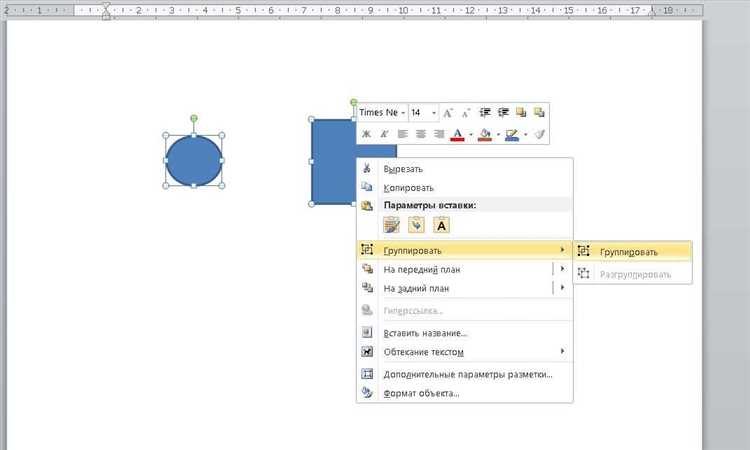Viewport: 750px width, 450px height.
Task: Click the decrease indent icon
Action: [485, 112]
